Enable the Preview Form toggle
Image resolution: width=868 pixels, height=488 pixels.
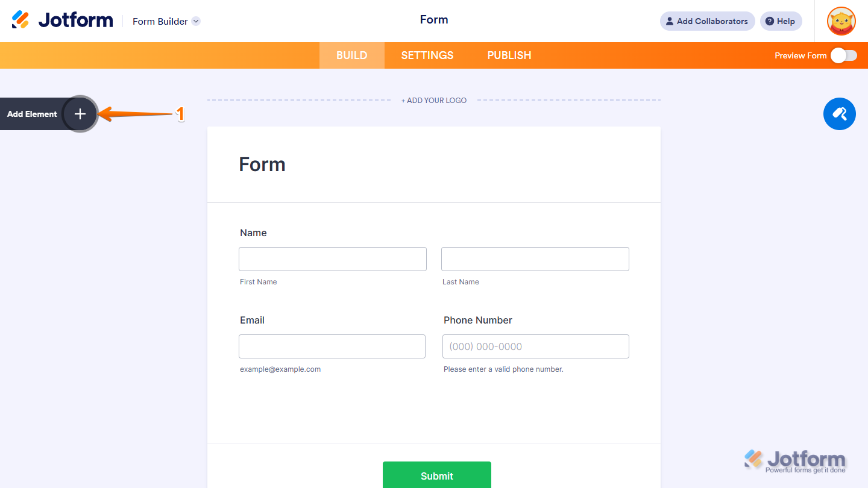(842, 55)
